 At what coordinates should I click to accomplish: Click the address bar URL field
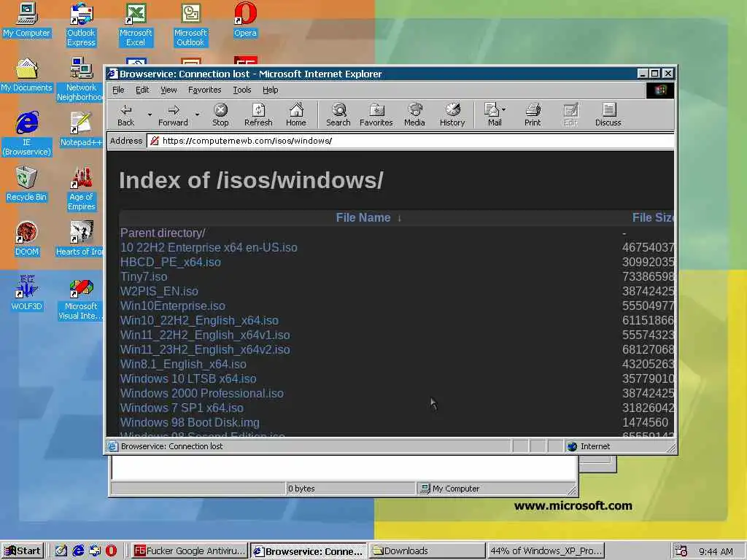point(411,141)
